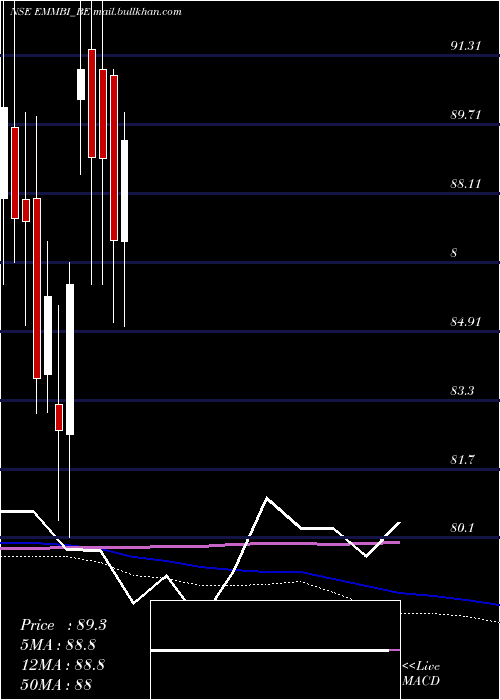The width and height of the screenshot is (500, 700).
Task: Click the 50MA : 88 readout
Action: click(56, 684)
